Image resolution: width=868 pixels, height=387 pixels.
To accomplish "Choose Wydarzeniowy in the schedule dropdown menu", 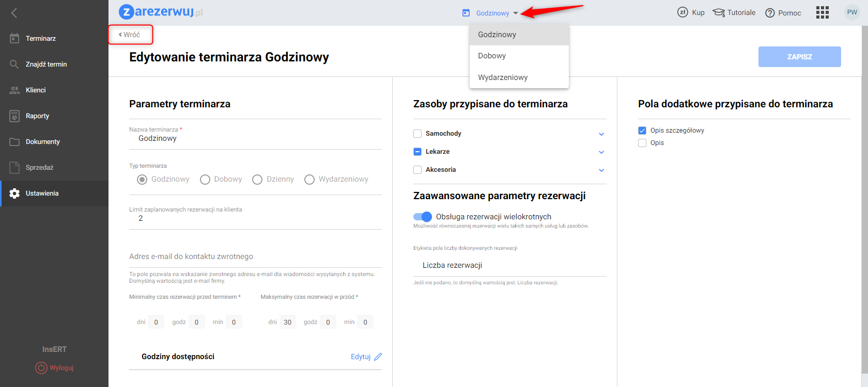I will 503,77.
